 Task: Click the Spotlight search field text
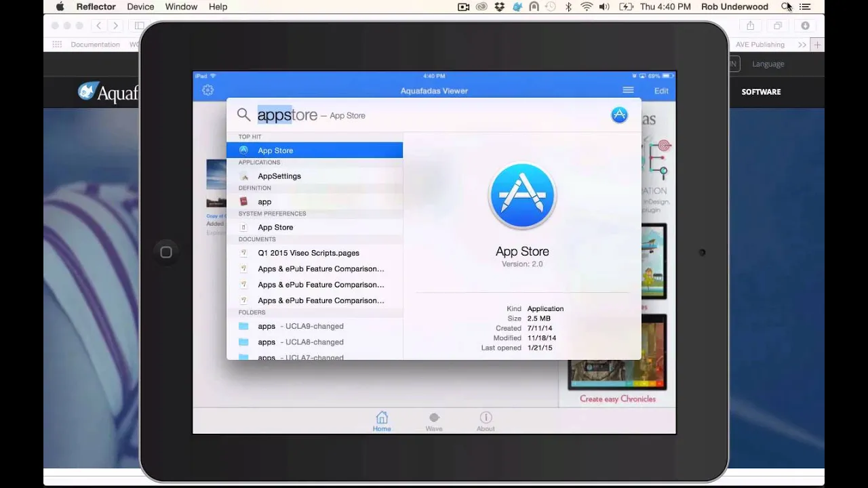coord(287,115)
